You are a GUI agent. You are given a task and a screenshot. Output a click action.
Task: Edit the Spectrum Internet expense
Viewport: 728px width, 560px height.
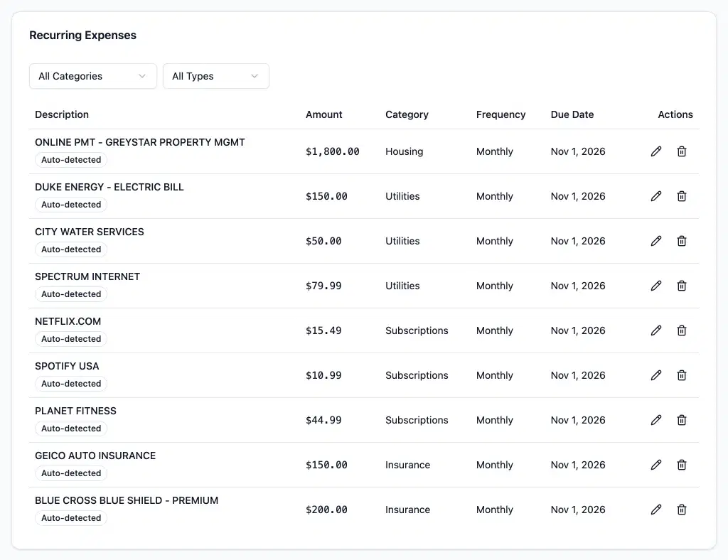(656, 286)
